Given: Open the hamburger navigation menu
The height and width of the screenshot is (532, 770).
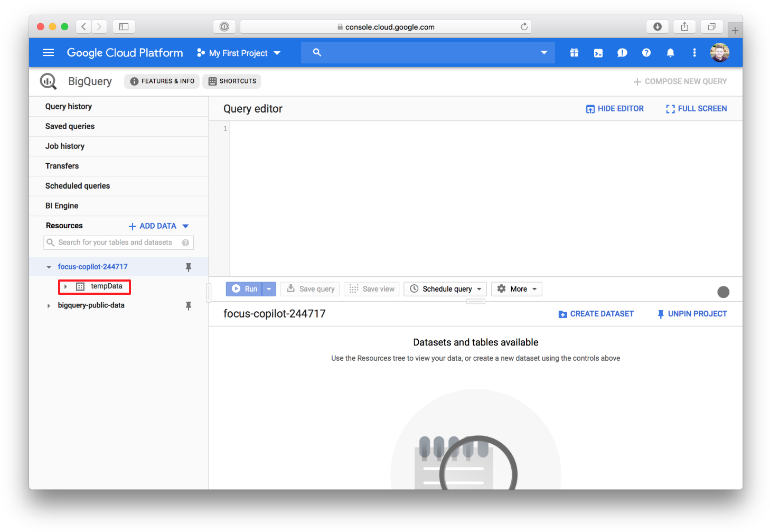Looking at the screenshot, I should pyautogui.click(x=49, y=53).
